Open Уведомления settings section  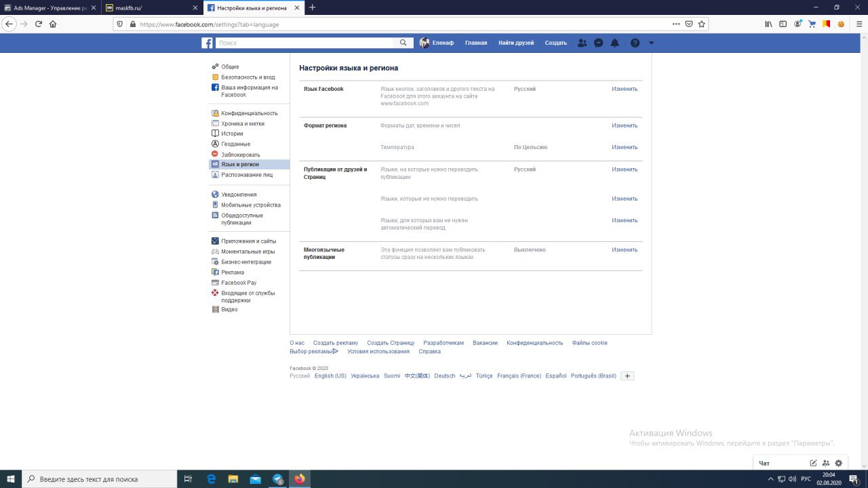(x=239, y=195)
